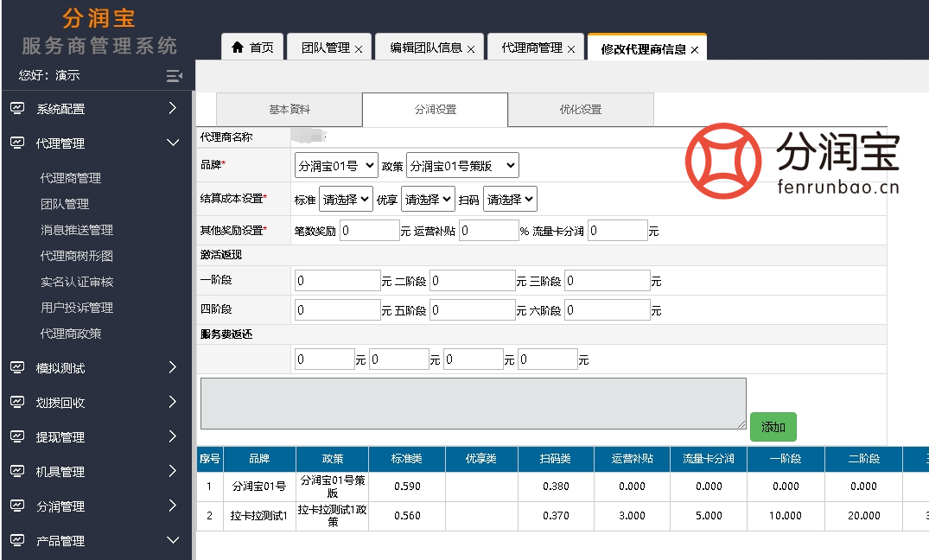The width and height of the screenshot is (929, 560).
Task: Open the 扫码 请选择 dropdown
Action: pyautogui.click(x=509, y=198)
